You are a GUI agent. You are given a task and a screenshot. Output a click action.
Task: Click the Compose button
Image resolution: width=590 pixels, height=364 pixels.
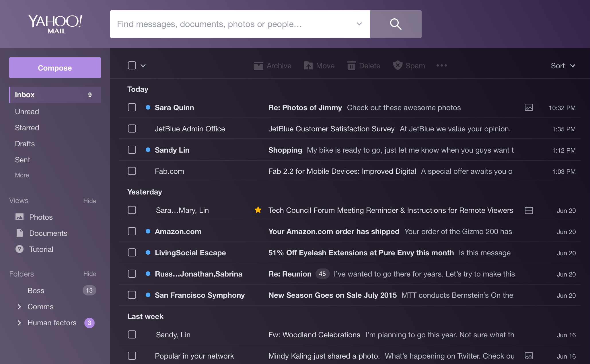pos(55,68)
